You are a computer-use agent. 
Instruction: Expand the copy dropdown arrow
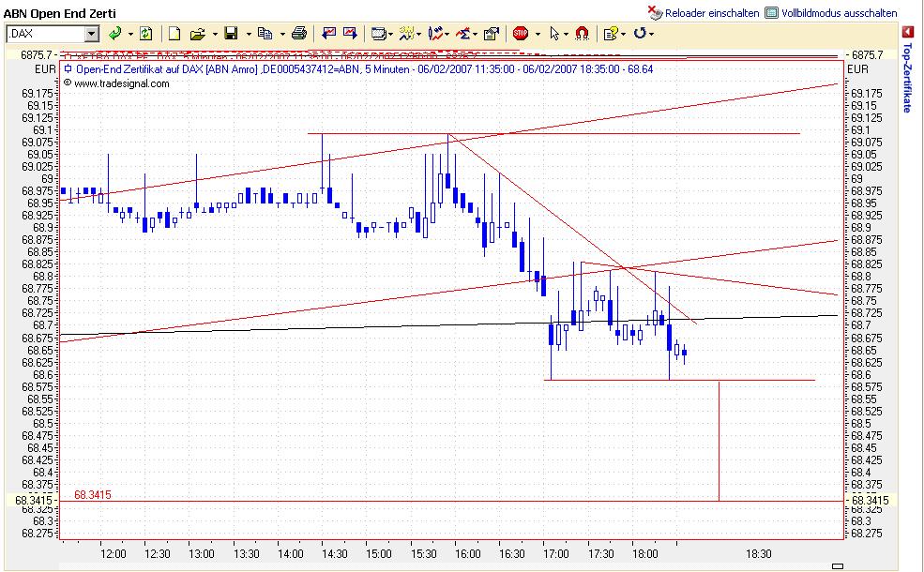pos(282,34)
